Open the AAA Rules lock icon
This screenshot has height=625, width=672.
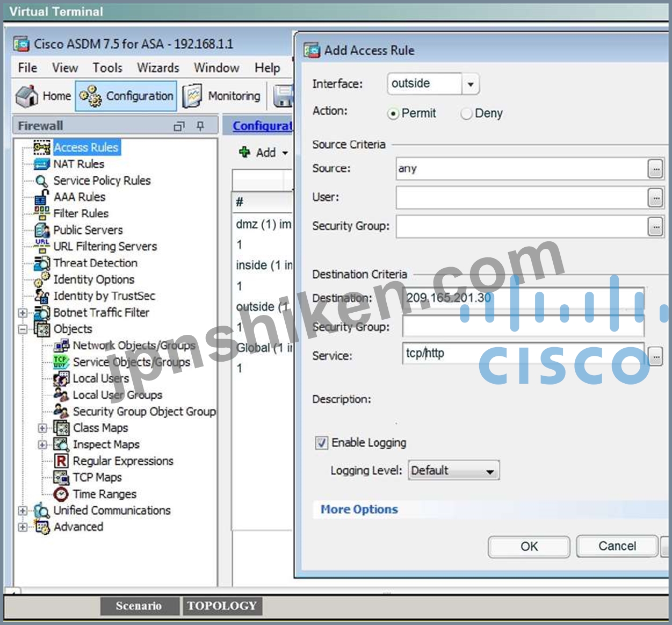click(x=42, y=197)
